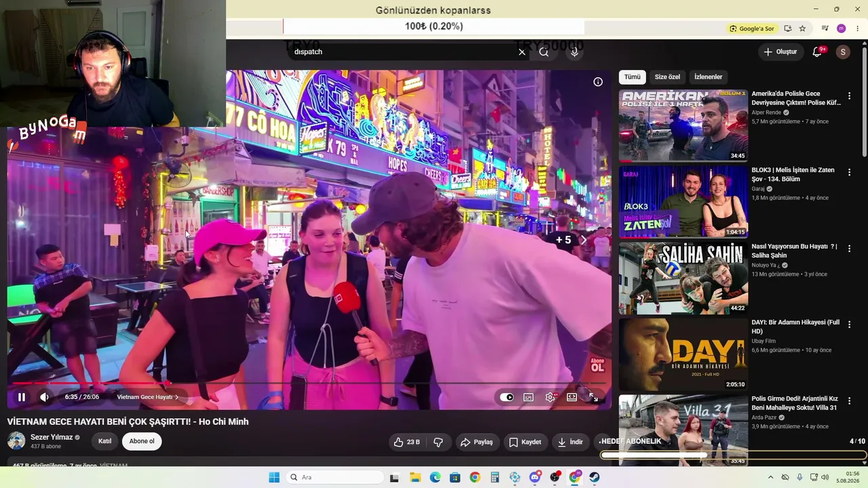Viewport: 868px width, 488px height.
Task: Dislike the video with thumbs down
Action: (438, 442)
